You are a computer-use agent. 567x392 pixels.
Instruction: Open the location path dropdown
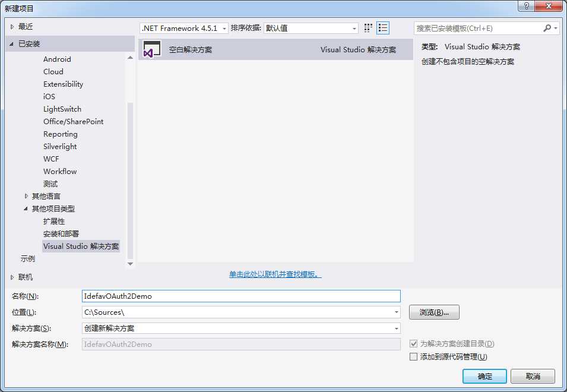397,312
